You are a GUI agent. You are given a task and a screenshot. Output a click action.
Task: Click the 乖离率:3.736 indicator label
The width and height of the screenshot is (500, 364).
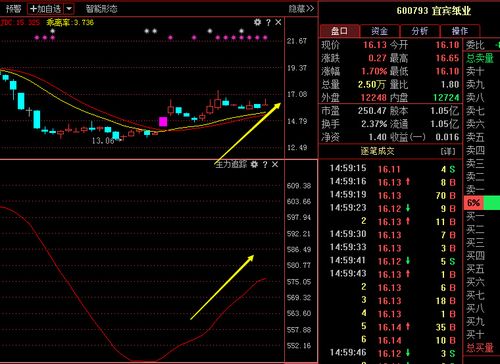click(x=70, y=22)
